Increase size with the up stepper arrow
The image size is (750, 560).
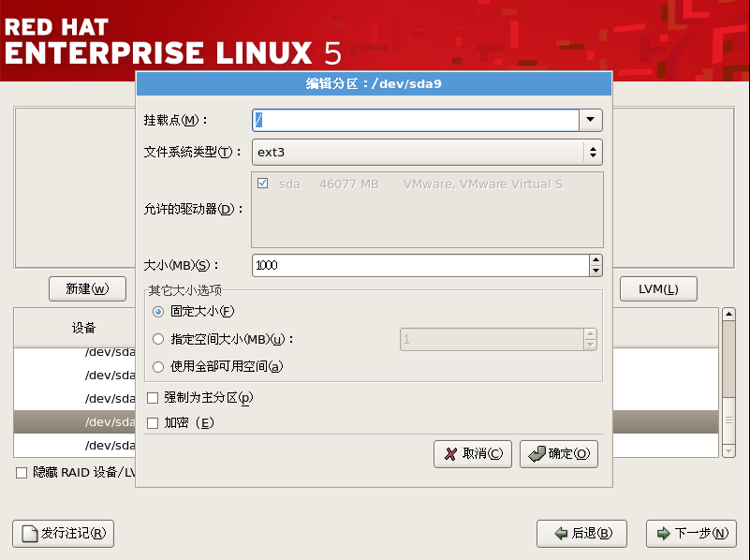[596, 260]
